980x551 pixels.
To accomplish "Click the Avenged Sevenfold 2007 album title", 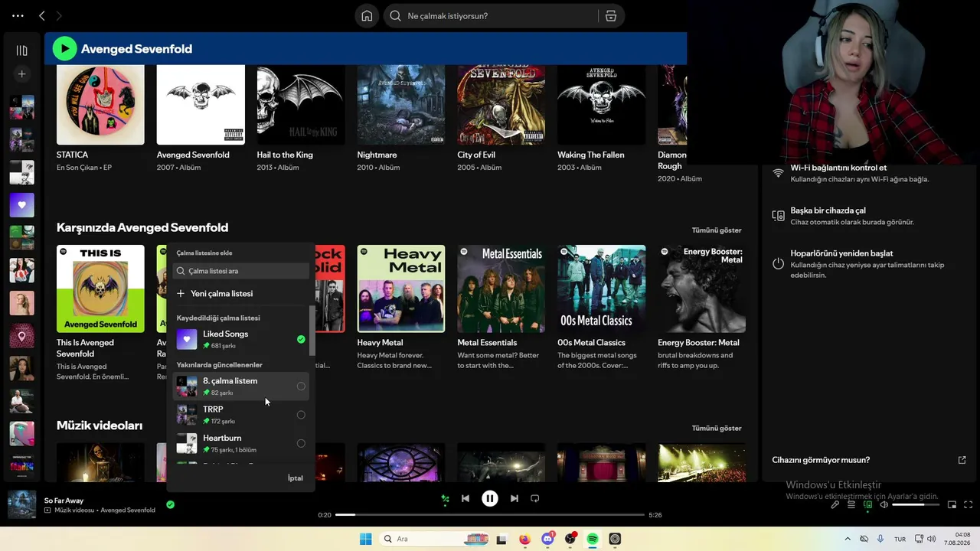I will [193, 155].
